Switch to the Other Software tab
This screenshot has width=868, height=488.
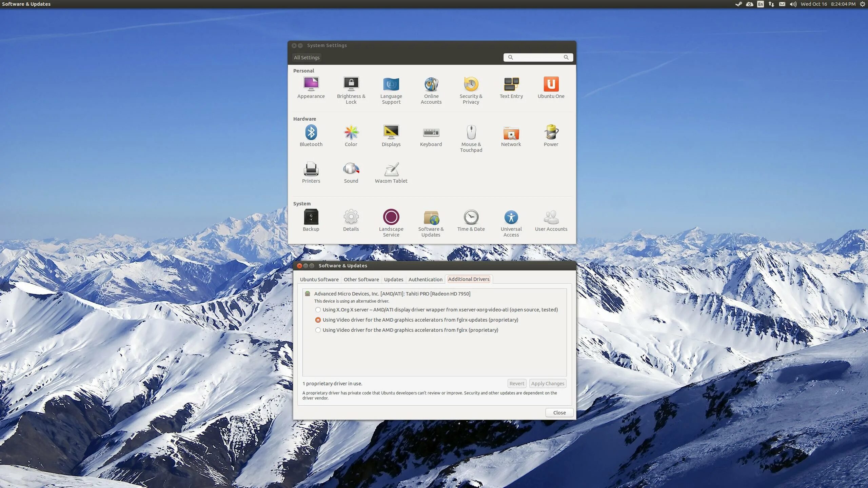(361, 280)
